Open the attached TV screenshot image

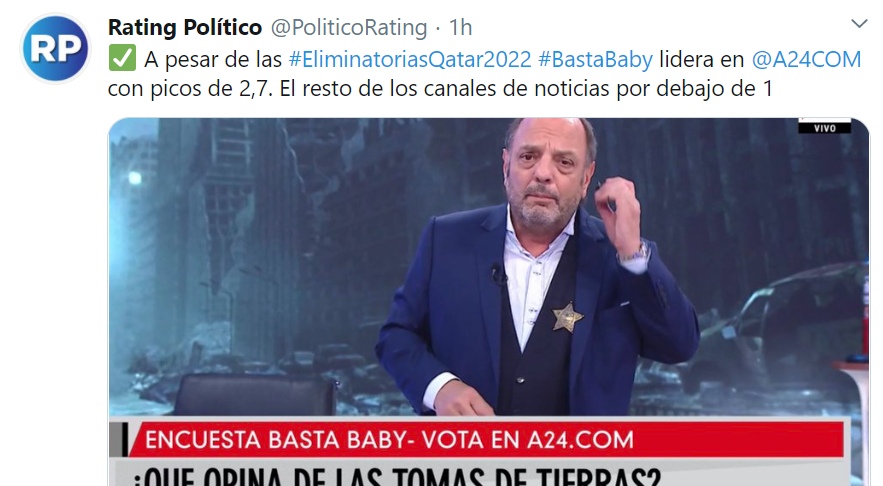pos(489,302)
